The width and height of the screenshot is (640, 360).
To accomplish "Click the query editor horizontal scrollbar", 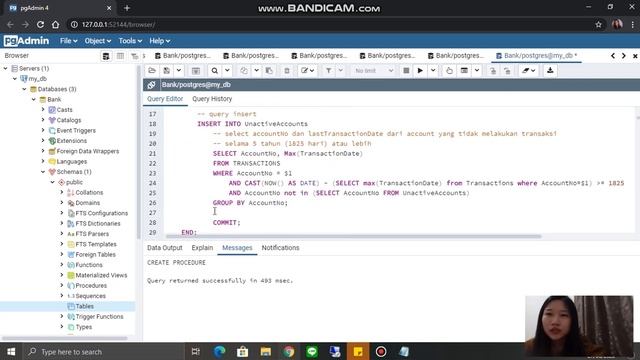I will pos(353,236).
